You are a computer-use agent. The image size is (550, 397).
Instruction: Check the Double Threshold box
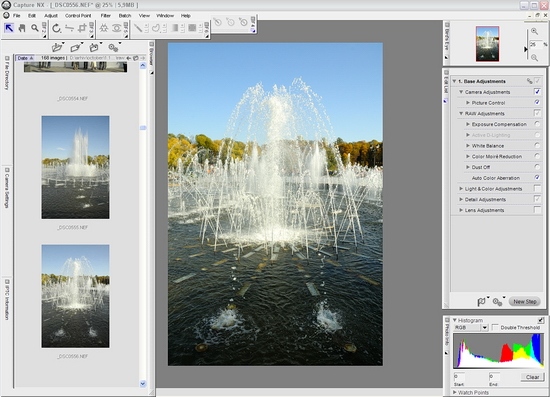click(x=495, y=327)
